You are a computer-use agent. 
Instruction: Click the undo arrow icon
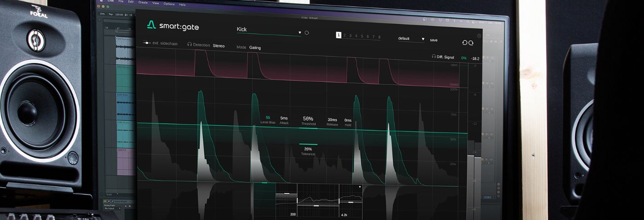465,42
